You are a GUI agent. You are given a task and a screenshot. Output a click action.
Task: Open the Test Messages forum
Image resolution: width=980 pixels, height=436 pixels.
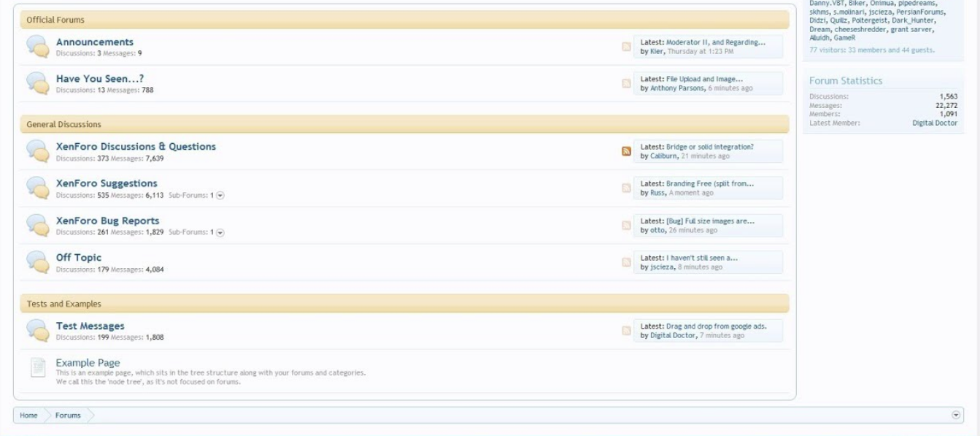[x=90, y=326]
